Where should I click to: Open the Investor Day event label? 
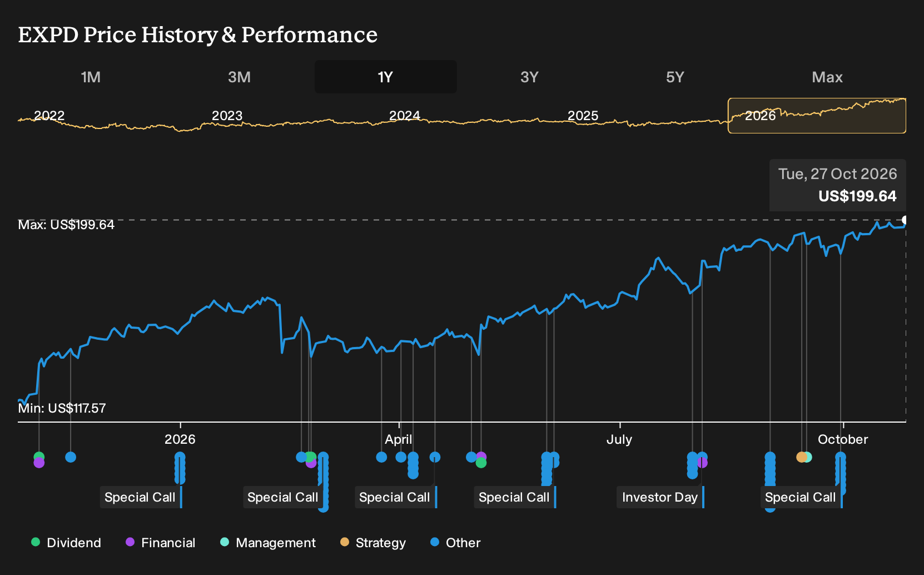coord(660,497)
